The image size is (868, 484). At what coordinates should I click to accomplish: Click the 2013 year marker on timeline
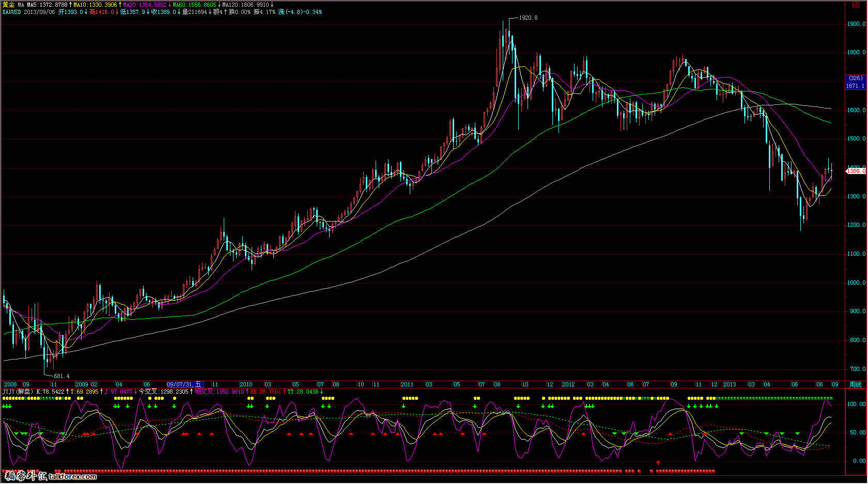(730, 384)
